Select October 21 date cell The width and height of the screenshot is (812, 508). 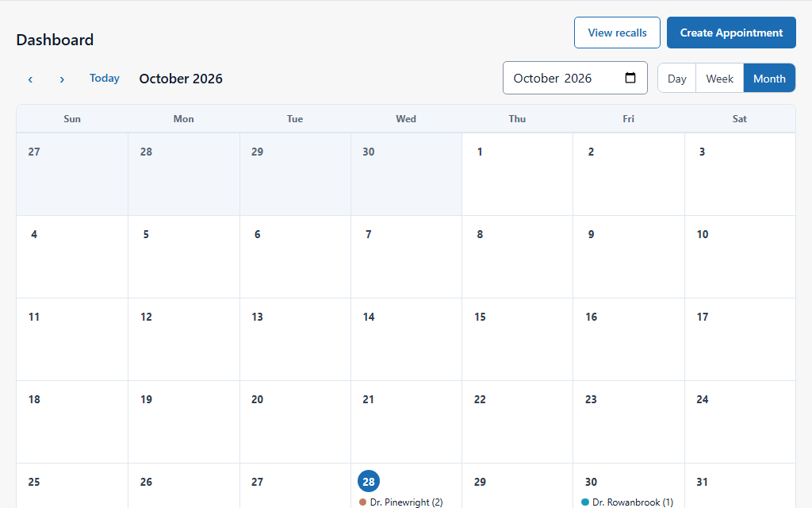[x=406, y=421]
